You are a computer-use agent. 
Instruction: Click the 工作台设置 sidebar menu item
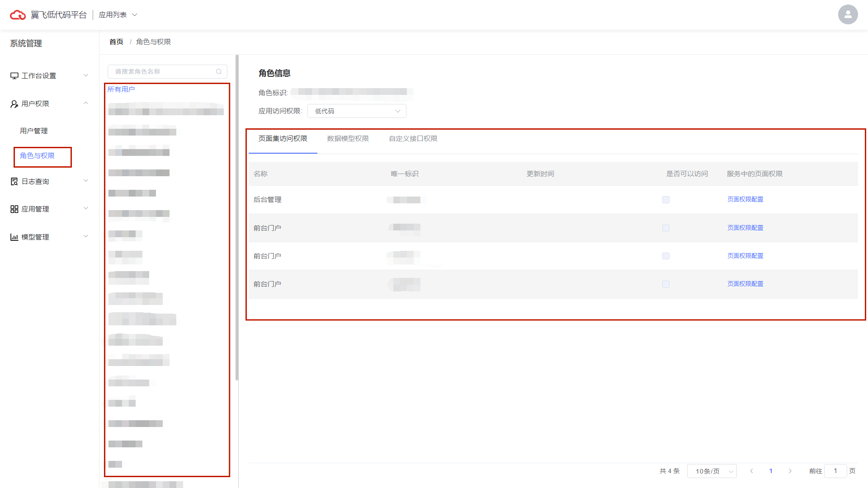pos(50,76)
